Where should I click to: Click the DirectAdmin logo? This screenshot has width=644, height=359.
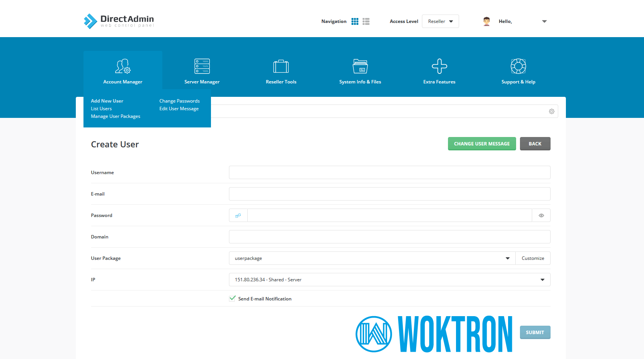pyautogui.click(x=119, y=21)
